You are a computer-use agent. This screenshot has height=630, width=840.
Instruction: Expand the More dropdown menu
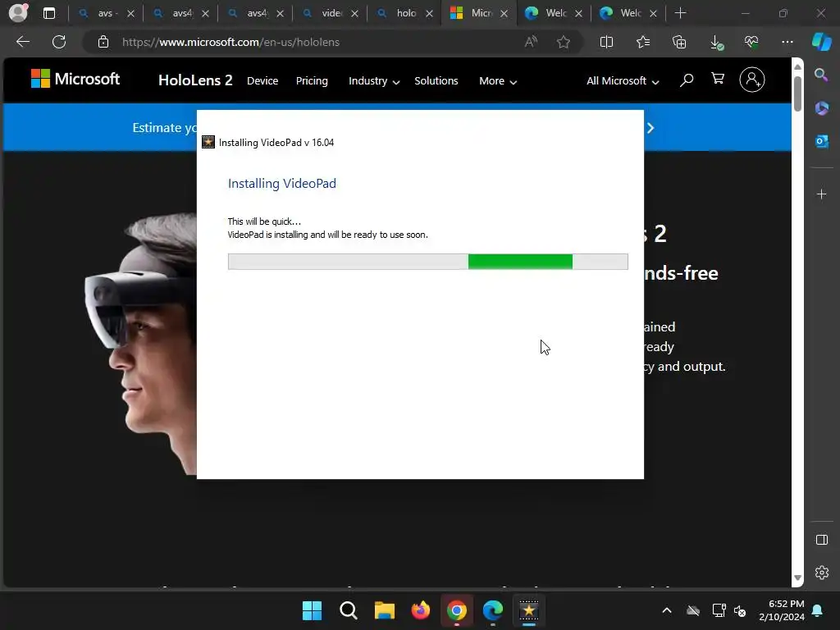tap(498, 81)
